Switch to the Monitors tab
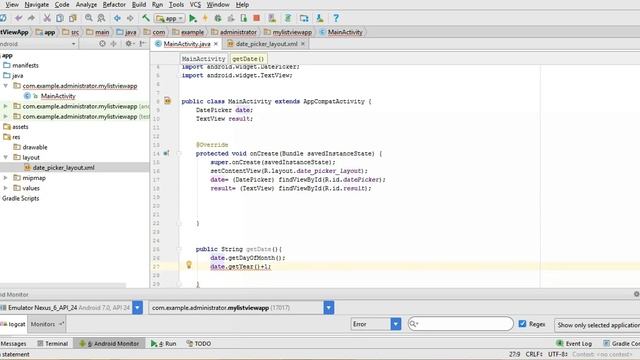 [46, 324]
